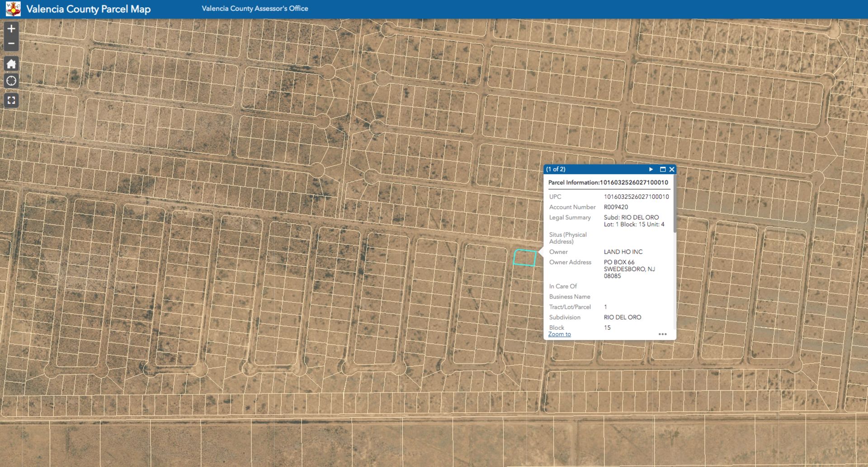Toggle fullscreen map view

click(11, 100)
